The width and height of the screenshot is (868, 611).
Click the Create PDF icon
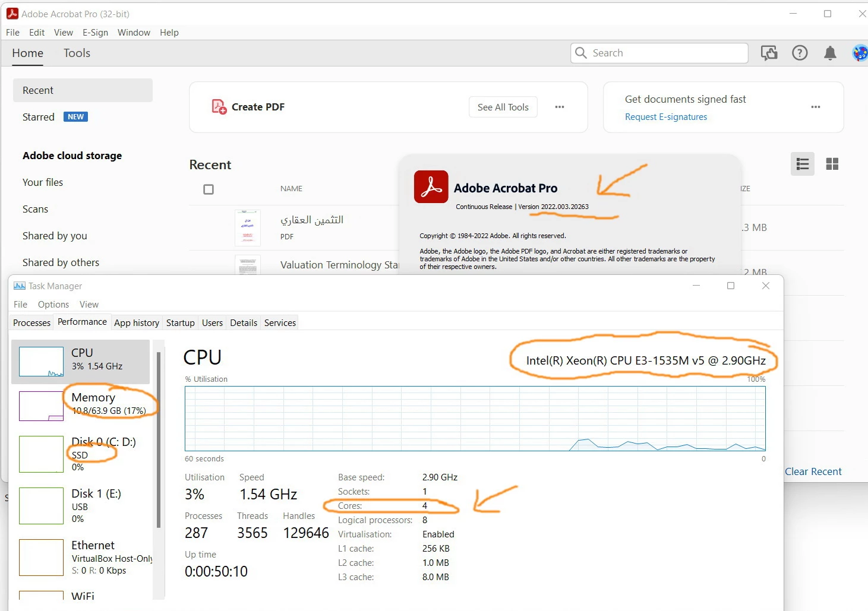pos(219,107)
